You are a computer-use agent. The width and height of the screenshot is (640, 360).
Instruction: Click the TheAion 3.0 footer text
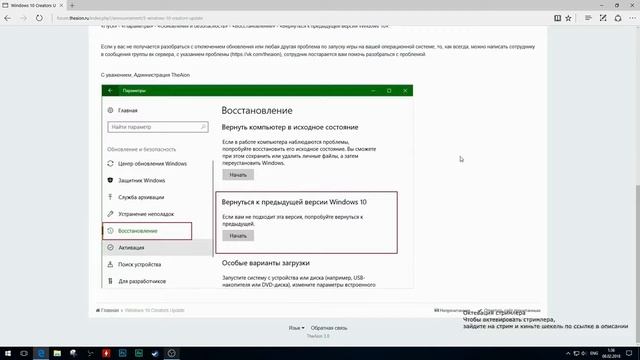(x=318, y=336)
